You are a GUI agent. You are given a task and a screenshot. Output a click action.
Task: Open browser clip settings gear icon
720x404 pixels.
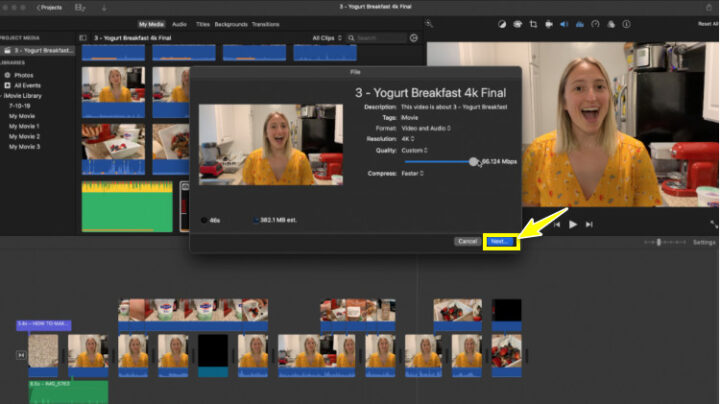tap(414, 38)
